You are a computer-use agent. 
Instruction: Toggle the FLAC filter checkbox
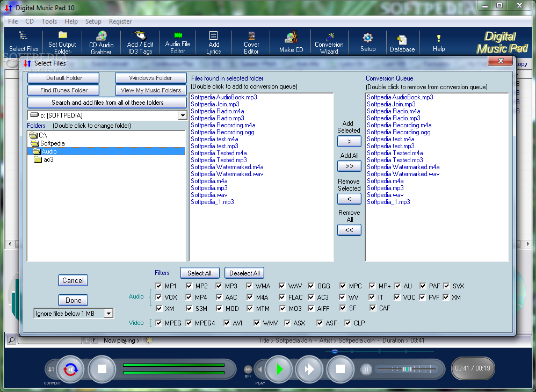(282, 297)
